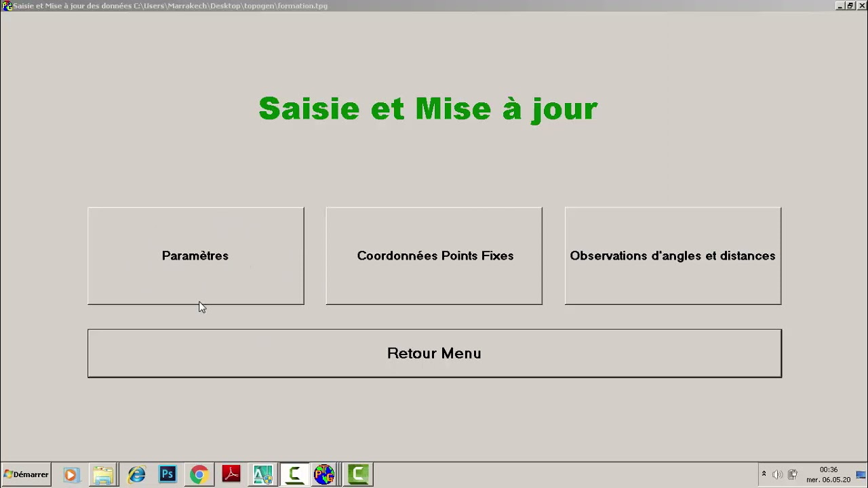868x488 pixels.
Task: Open the Démarrer start menu
Action: click(26, 474)
